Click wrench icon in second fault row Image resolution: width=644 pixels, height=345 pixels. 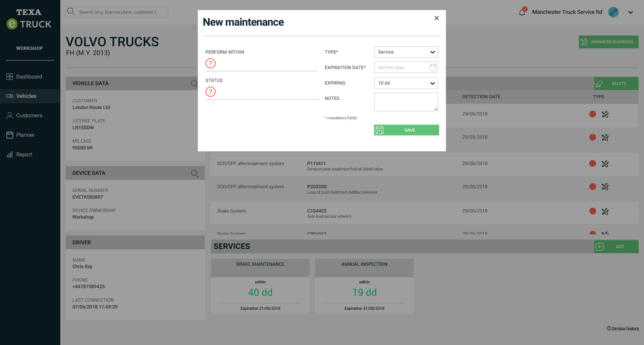pos(605,138)
